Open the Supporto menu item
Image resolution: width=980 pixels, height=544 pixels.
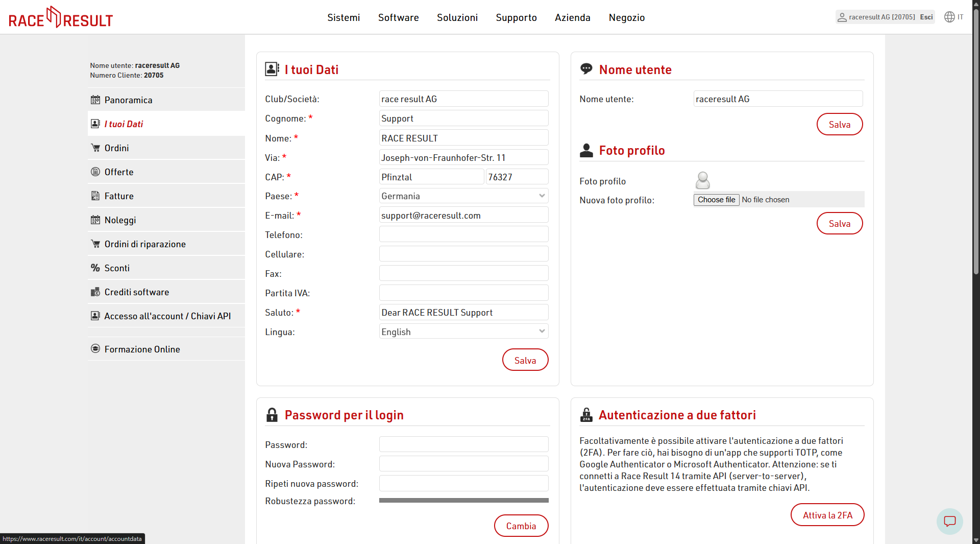click(516, 18)
